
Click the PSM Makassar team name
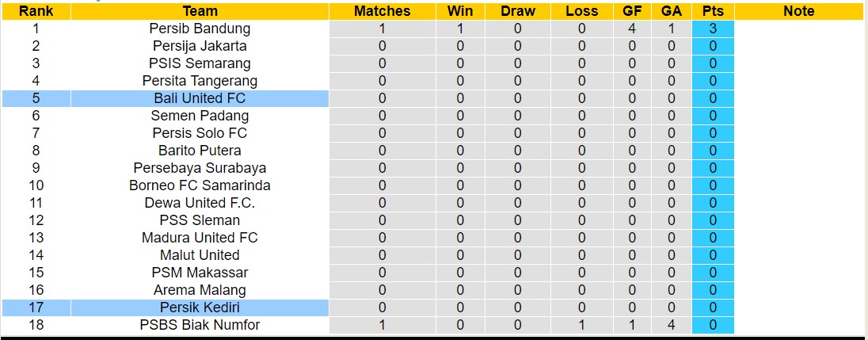click(x=200, y=273)
